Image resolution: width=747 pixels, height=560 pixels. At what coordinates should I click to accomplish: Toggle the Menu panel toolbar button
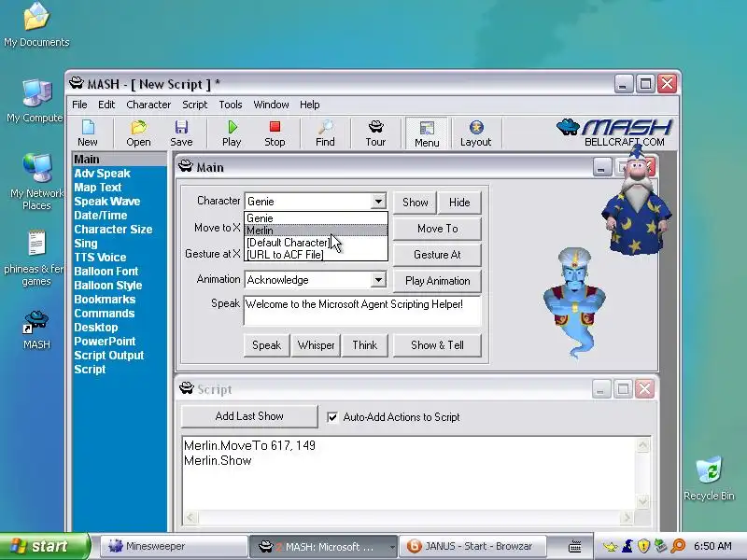point(427,133)
